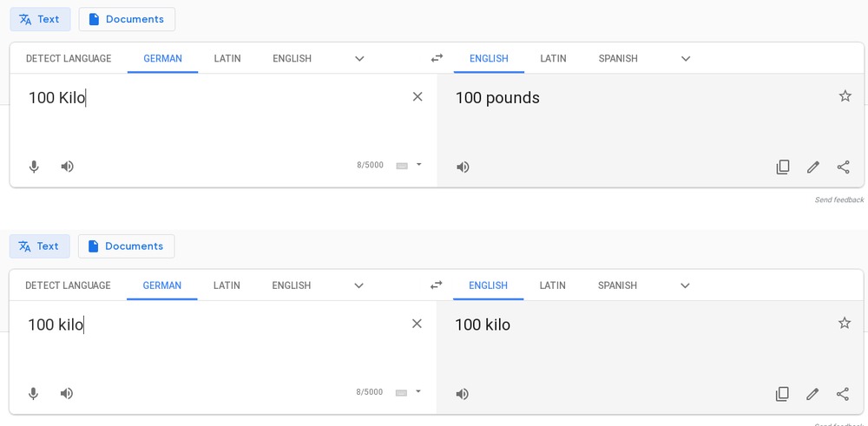Clear the "100 kilo" source text
868x426 pixels.
click(x=417, y=324)
